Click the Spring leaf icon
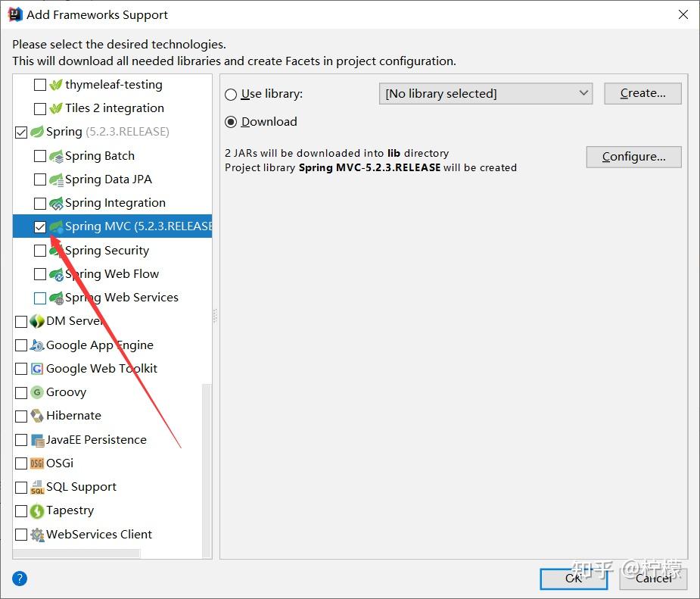Viewport: 700px width, 599px height. click(x=37, y=132)
